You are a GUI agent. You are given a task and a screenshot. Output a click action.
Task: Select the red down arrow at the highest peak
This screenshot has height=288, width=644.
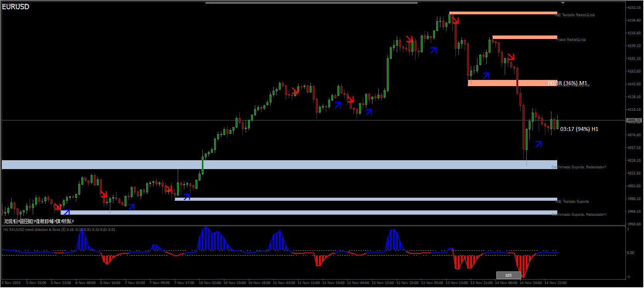tap(455, 20)
